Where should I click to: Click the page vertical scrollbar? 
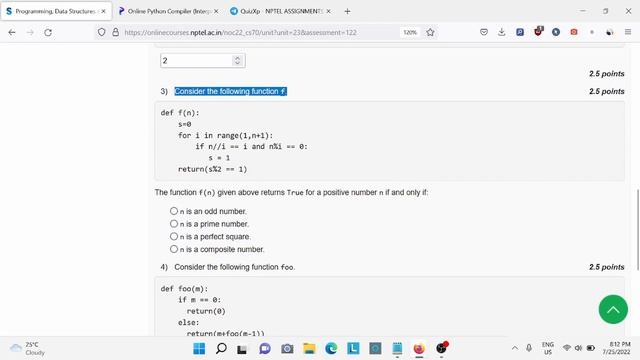point(637,230)
